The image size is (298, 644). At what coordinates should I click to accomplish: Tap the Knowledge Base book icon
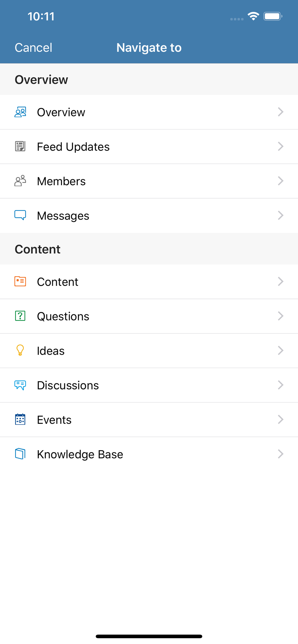click(20, 454)
